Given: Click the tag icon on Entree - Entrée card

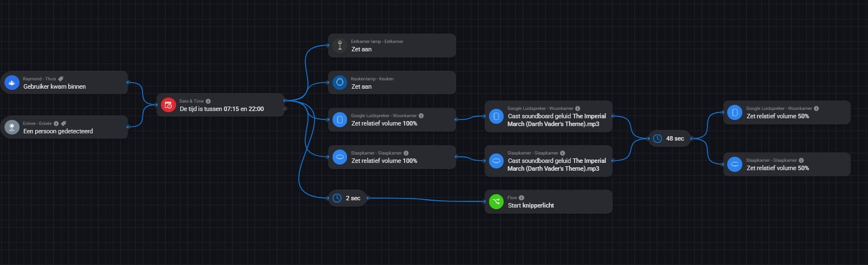Looking at the screenshot, I should click(64, 123).
